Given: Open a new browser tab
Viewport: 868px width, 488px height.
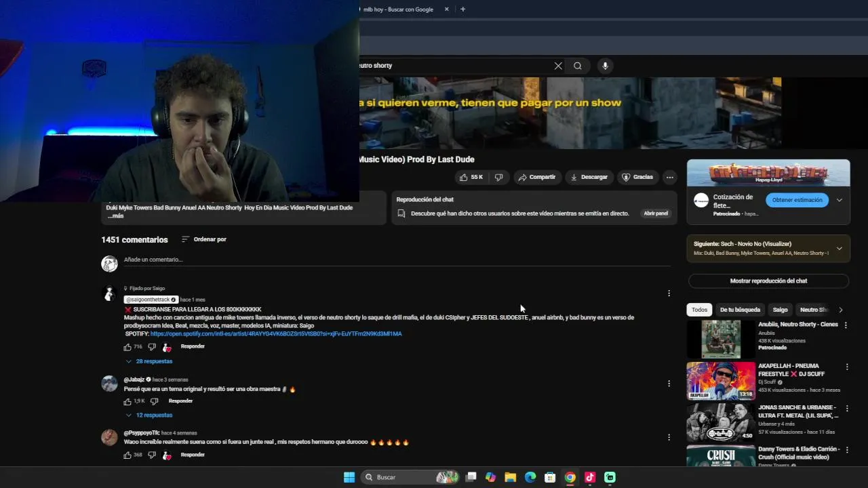Looking at the screenshot, I should coord(462,9).
